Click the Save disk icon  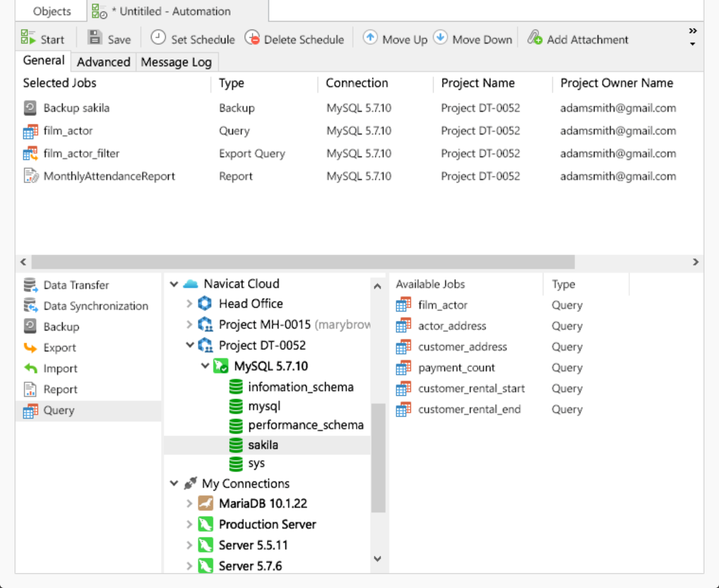[95, 38]
